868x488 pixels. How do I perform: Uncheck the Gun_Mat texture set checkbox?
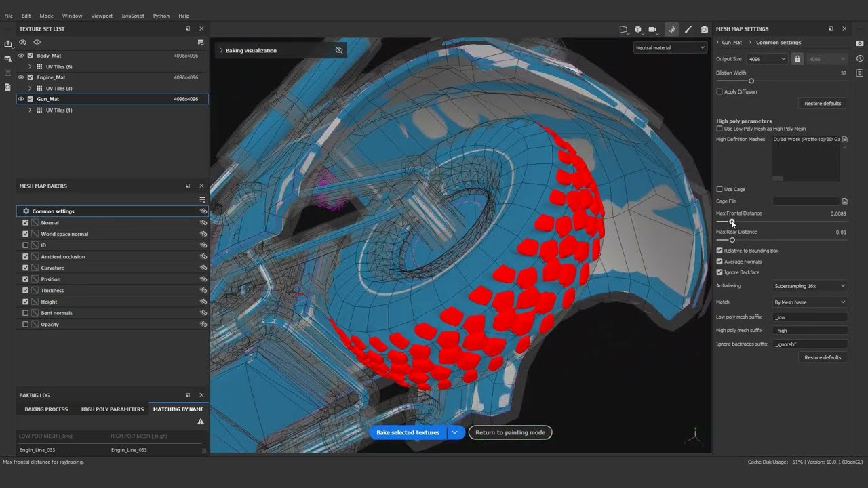tap(30, 99)
